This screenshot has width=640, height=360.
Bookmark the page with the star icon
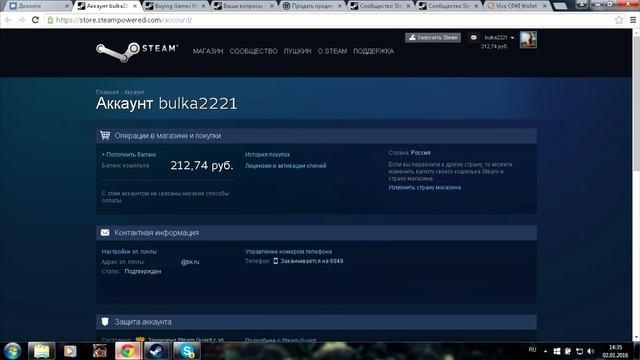(619, 20)
